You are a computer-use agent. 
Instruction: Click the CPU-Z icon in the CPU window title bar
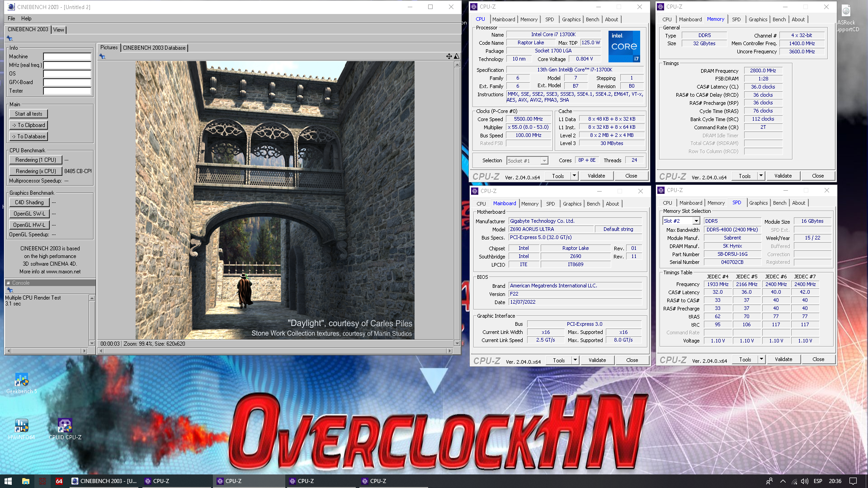[x=474, y=7]
